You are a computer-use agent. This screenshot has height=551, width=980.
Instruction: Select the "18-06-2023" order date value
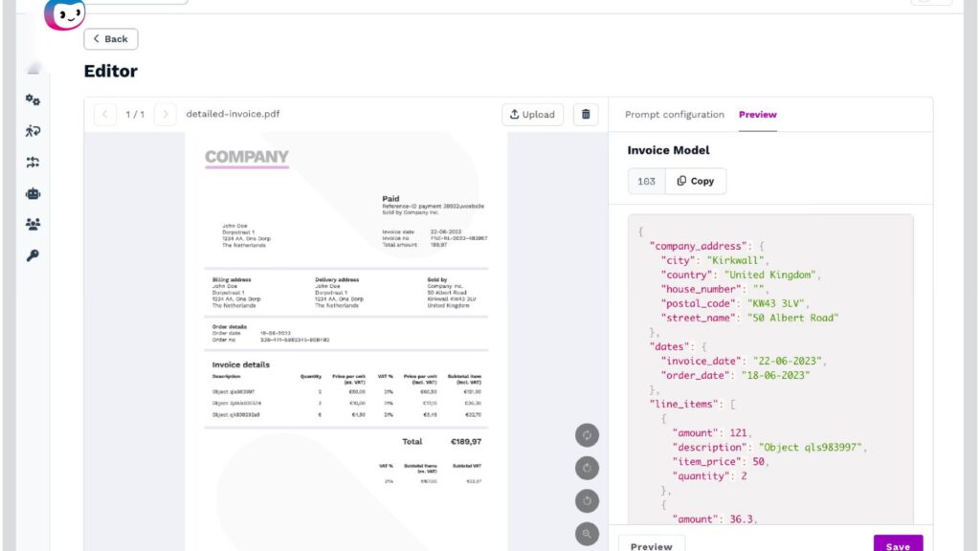(775, 375)
